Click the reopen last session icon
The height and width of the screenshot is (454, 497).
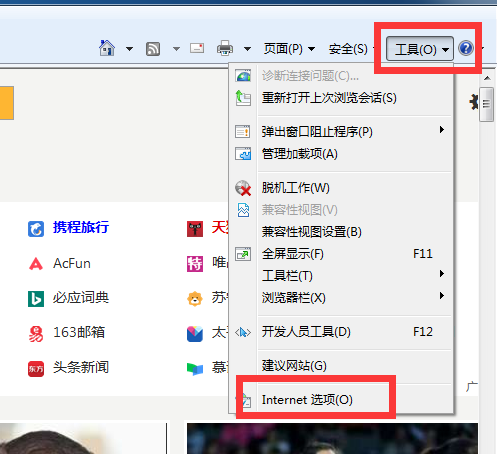tap(243, 98)
